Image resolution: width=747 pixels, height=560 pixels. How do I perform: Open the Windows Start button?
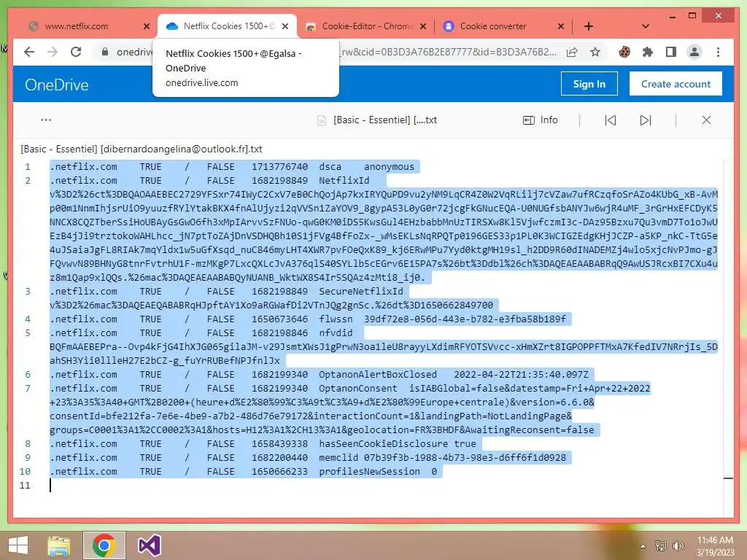tap(18, 545)
